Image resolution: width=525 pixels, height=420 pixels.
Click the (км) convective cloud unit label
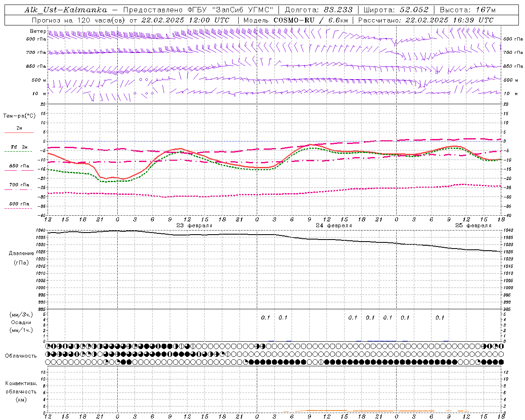coord(21,399)
